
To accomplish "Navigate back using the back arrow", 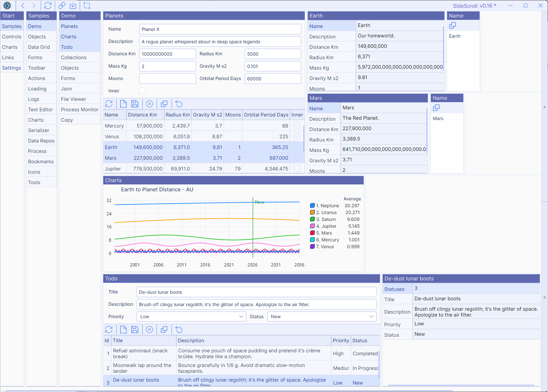I will click(22, 6).
